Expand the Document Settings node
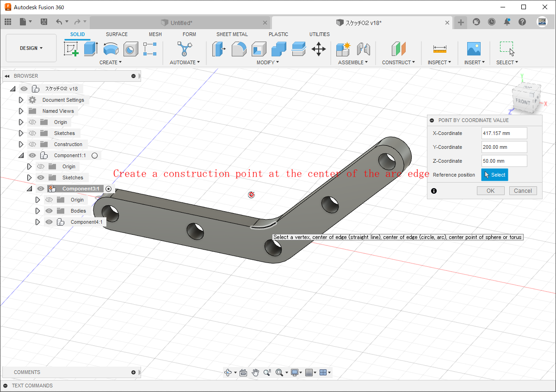The width and height of the screenshot is (556, 392). [x=21, y=100]
